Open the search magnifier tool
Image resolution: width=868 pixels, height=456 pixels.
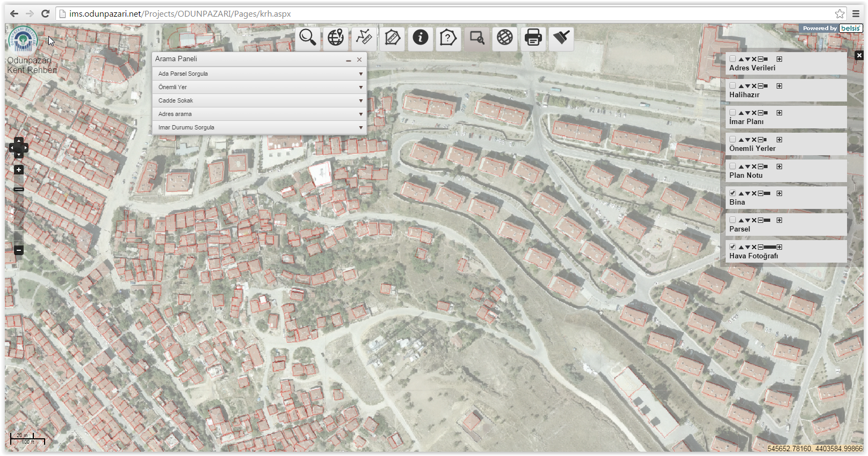pos(308,38)
